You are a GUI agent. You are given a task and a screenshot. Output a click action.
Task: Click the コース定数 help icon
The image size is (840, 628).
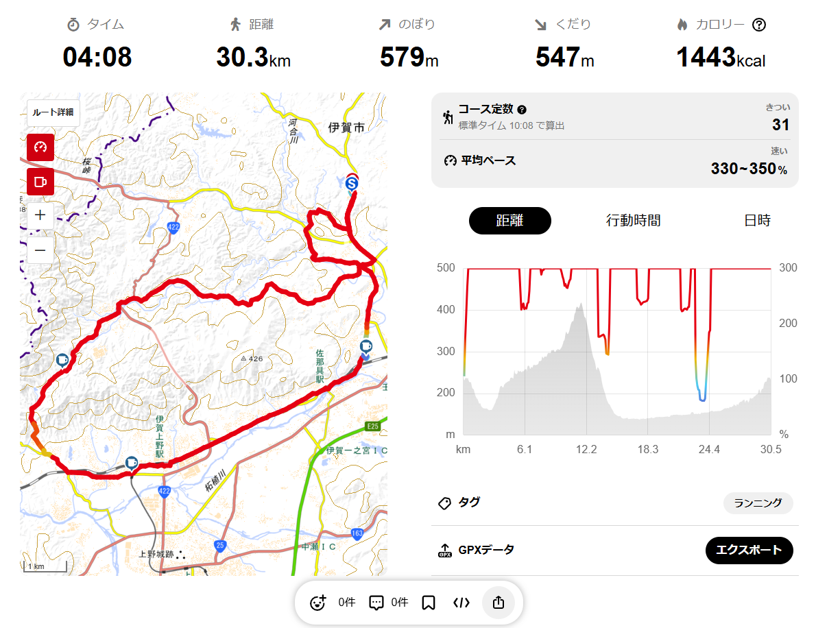[522, 110]
